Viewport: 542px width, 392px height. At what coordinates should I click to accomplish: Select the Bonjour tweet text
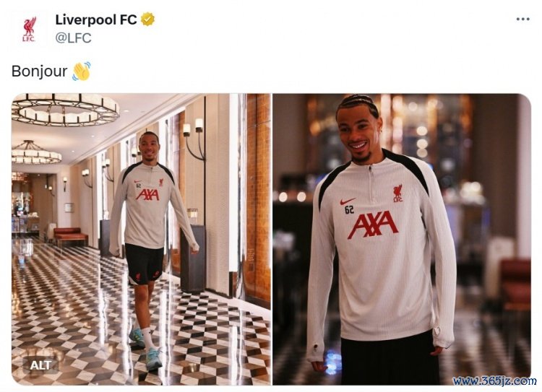click(40, 71)
